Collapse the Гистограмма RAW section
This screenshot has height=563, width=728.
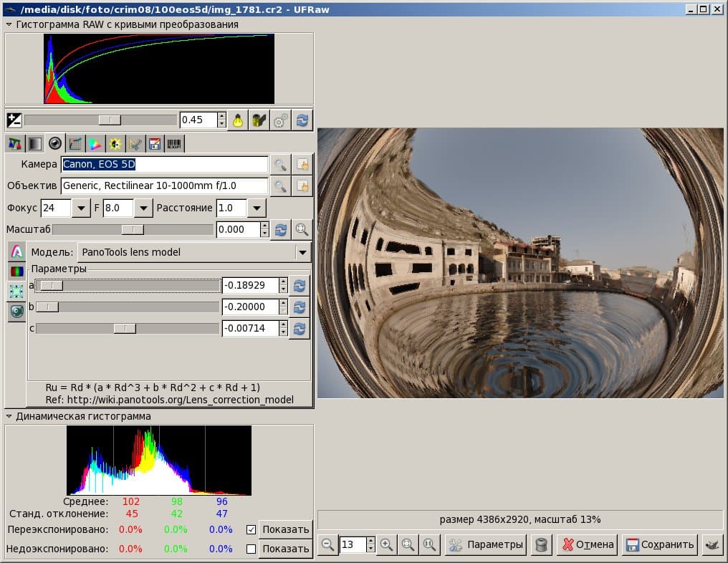pos(9,24)
